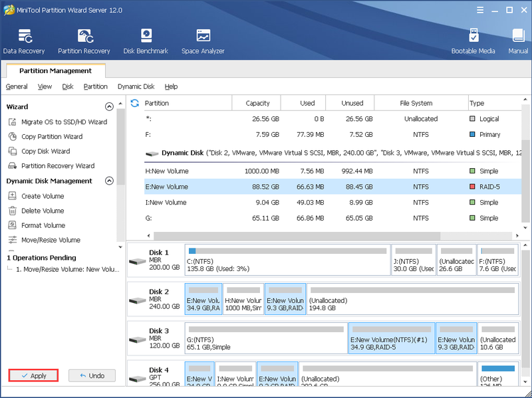Viewport: 532px width, 398px height.
Task: Open Space Analyzer
Action: point(203,41)
